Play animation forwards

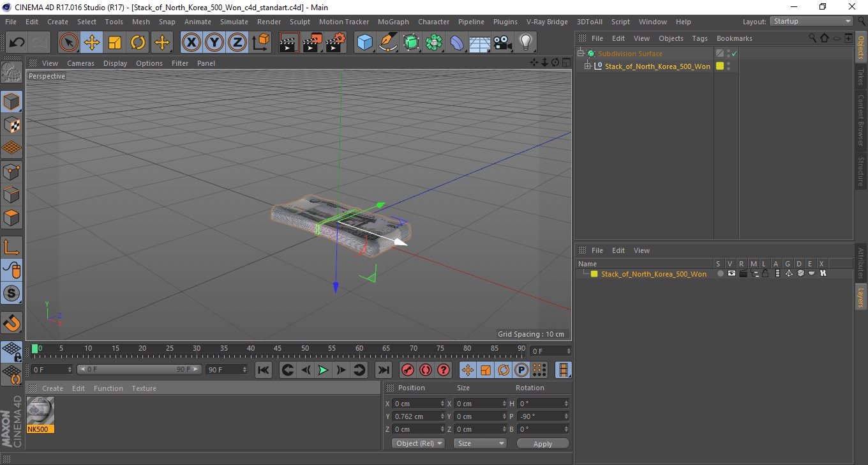pyautogui.click(x=323, y=370)
